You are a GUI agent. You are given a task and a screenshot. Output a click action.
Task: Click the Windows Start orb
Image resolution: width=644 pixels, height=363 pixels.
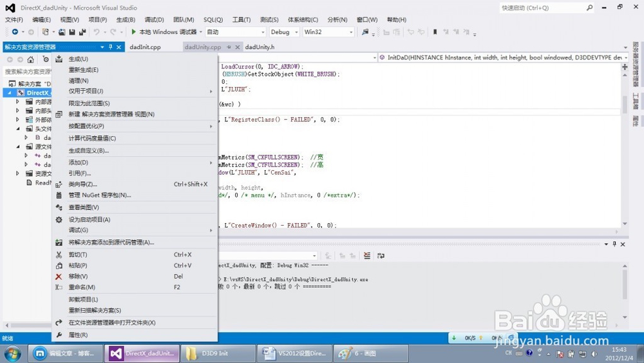(x=12, y=353)
